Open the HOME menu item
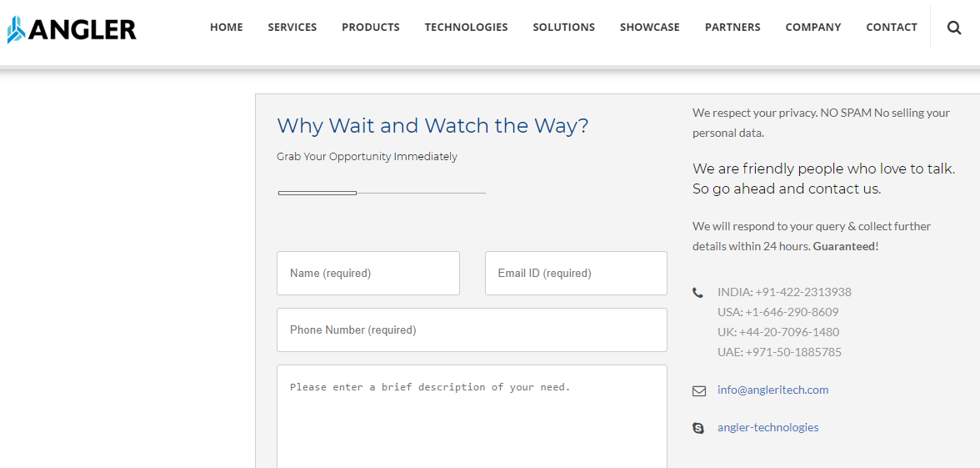980x468 pixels. (x=227, y=28)
